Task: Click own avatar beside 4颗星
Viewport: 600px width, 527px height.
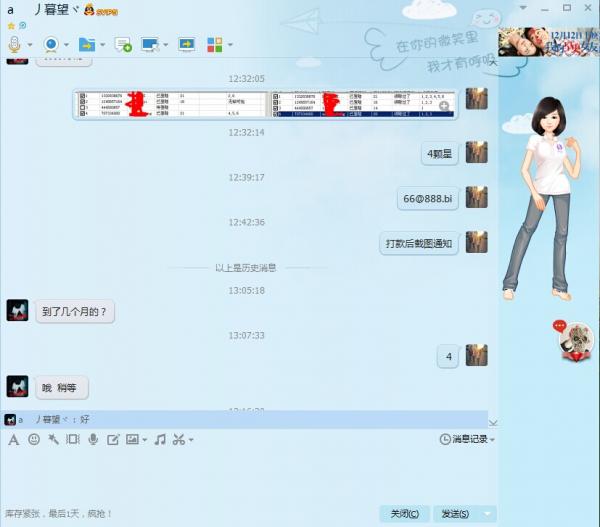Action: pyautogui.click(x=476, y=152)
